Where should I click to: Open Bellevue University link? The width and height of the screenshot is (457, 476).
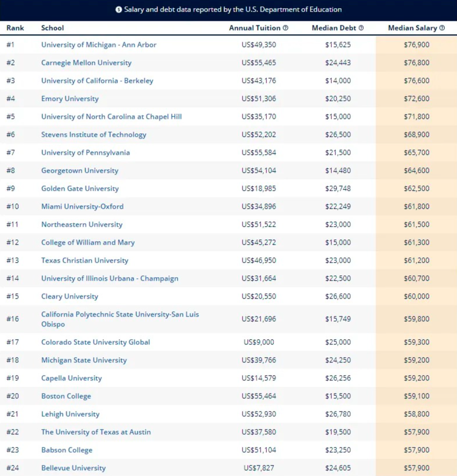[x=74, y=468]
